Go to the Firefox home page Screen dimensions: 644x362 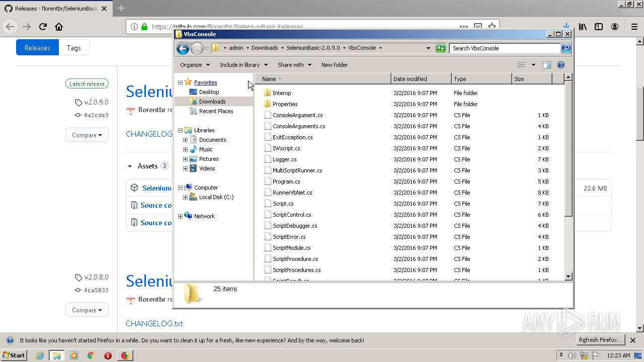[59, 27]
